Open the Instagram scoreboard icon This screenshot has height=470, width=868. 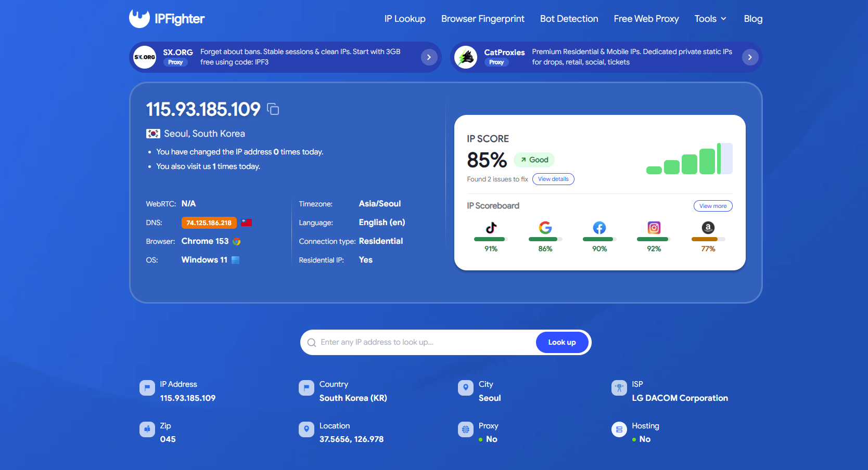[654, 228]
